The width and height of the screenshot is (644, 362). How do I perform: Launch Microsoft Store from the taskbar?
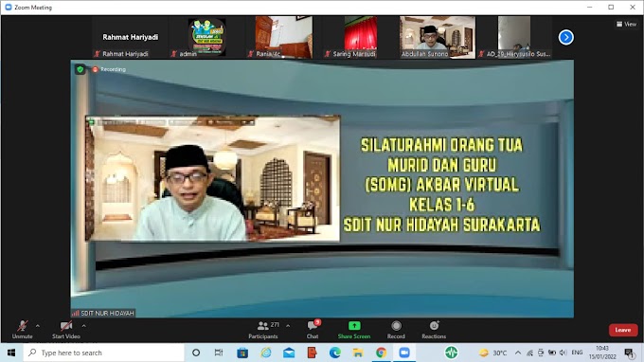[x=242, y=353]
